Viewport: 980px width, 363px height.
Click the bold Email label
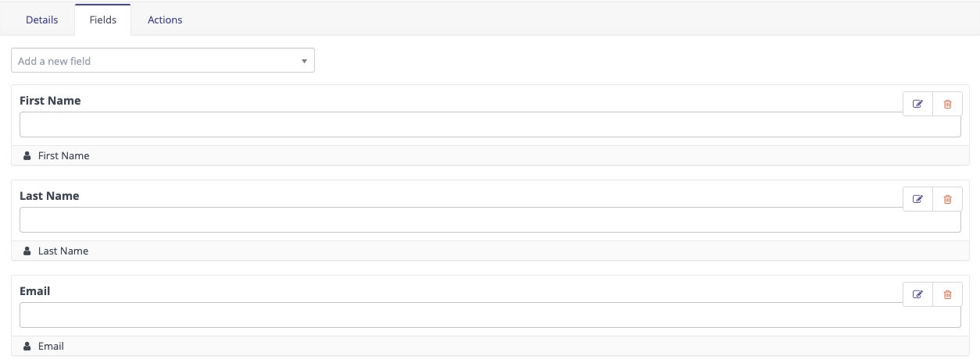35,291
